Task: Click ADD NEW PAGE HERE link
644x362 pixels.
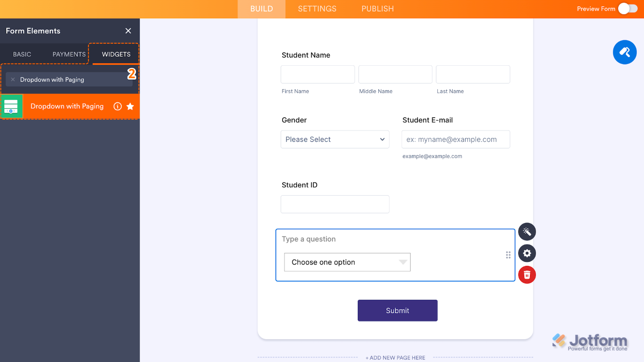Action: click(395, 358)
